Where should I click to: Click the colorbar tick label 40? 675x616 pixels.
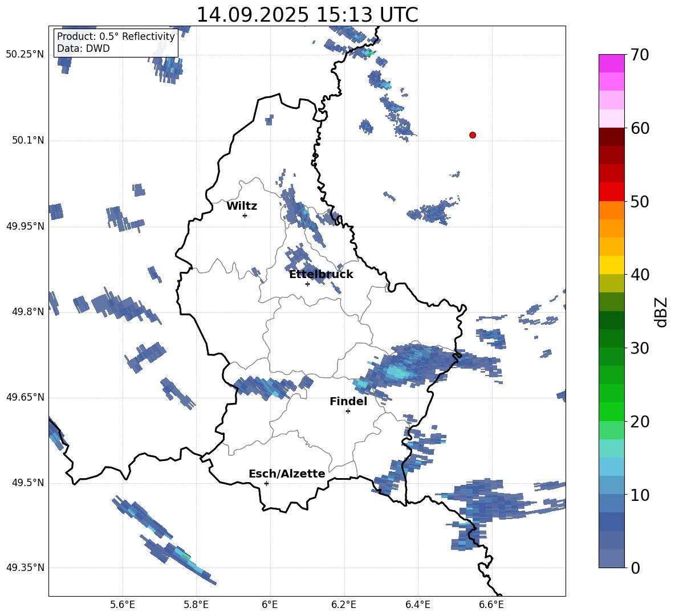point(640,275)
